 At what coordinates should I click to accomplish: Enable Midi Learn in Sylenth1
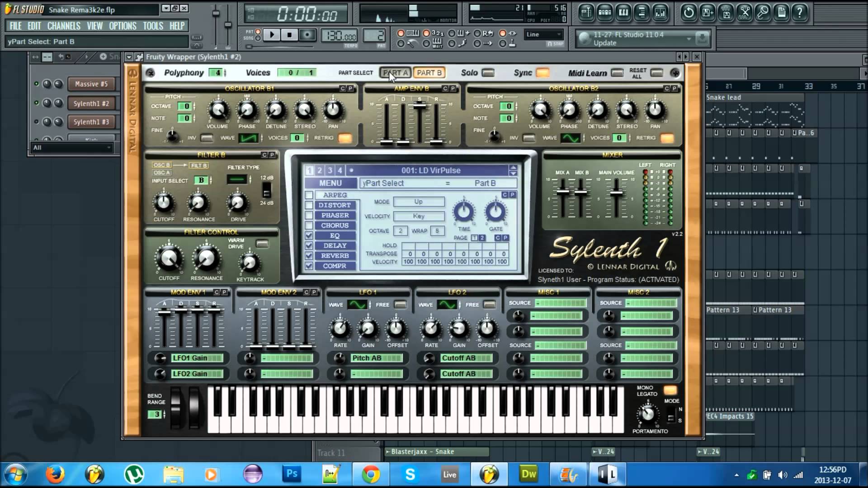click(x=617, y=73)
